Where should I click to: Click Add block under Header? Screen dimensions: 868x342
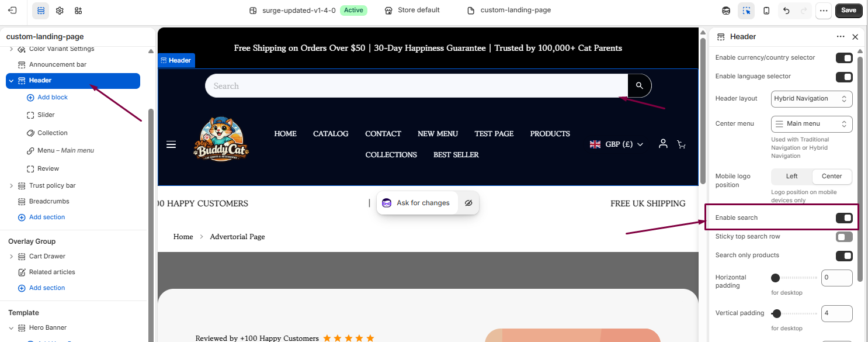(x=47, y=98)
